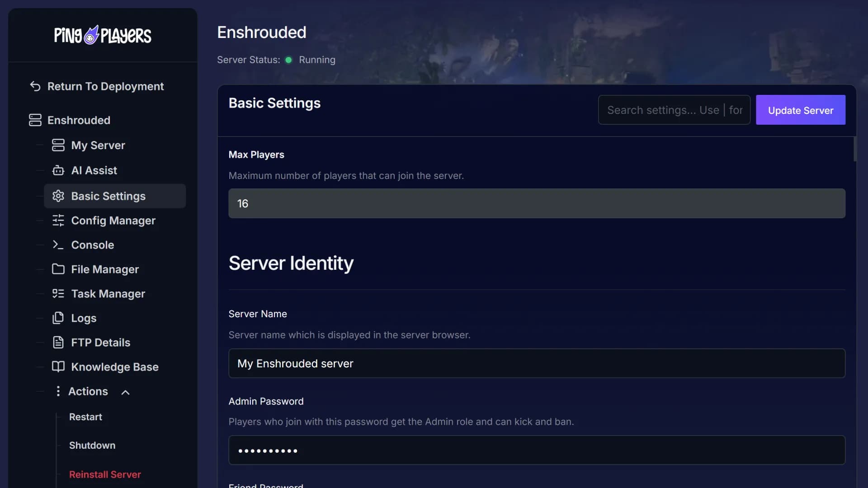Restart the server from Actions
Image resolution: width=868 pixels, height=488 pixels.
[85, 417]
